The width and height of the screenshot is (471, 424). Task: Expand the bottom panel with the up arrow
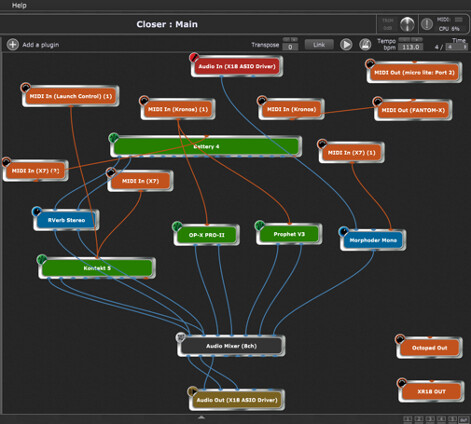pos(201,417)
